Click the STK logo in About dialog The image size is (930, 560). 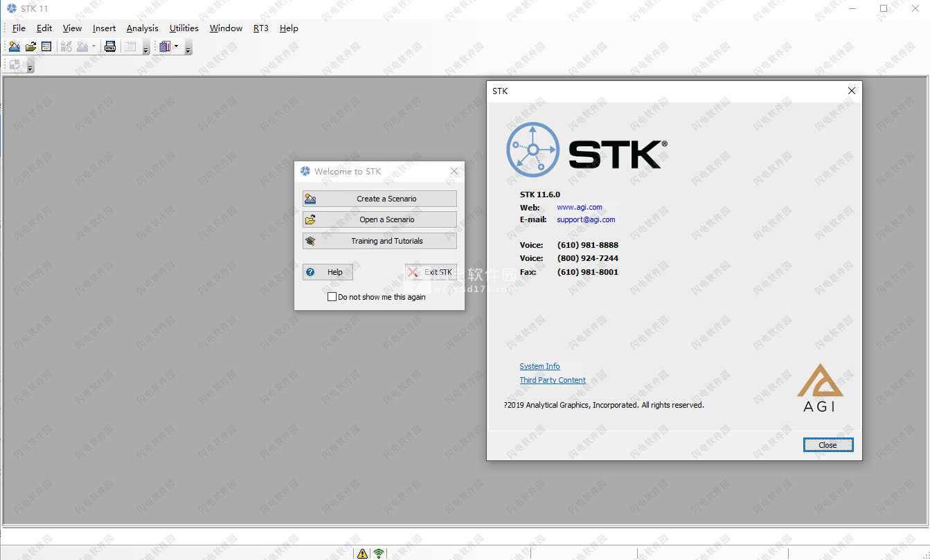[587, 148]
